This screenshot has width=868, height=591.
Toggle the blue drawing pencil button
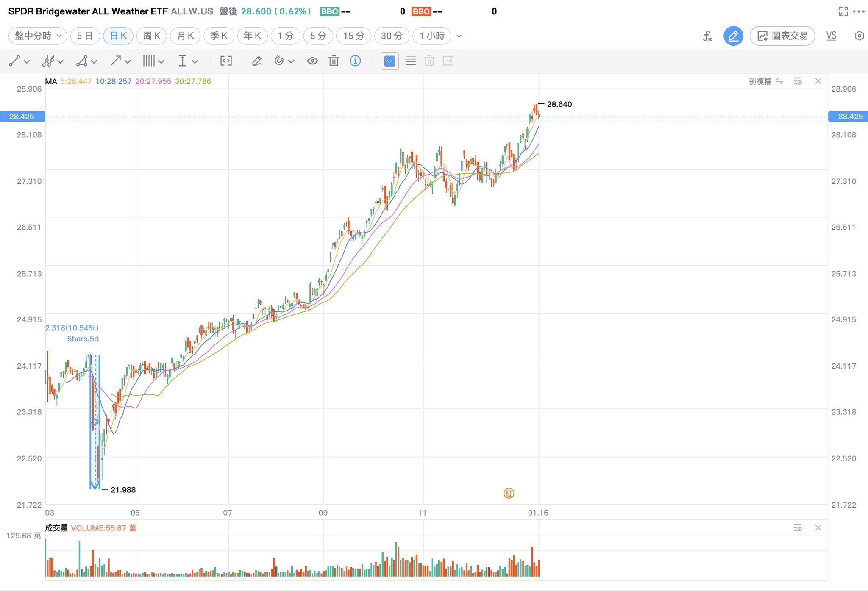(733, 36)
